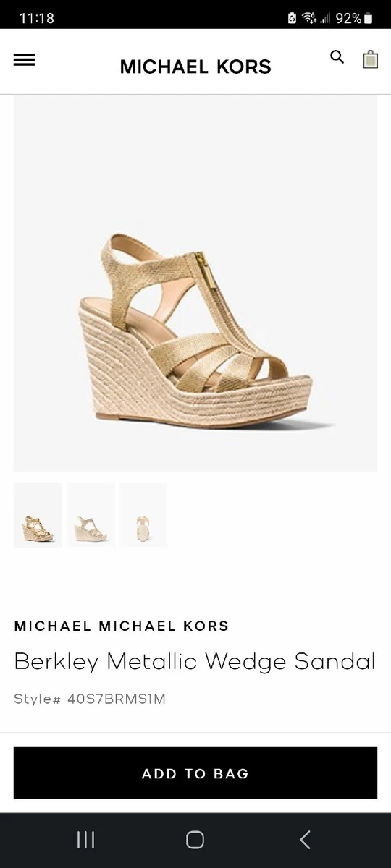This screenshot has width=391, height=868.
Task: Tap the lock rotation status icon
Action: pos(292,18)
